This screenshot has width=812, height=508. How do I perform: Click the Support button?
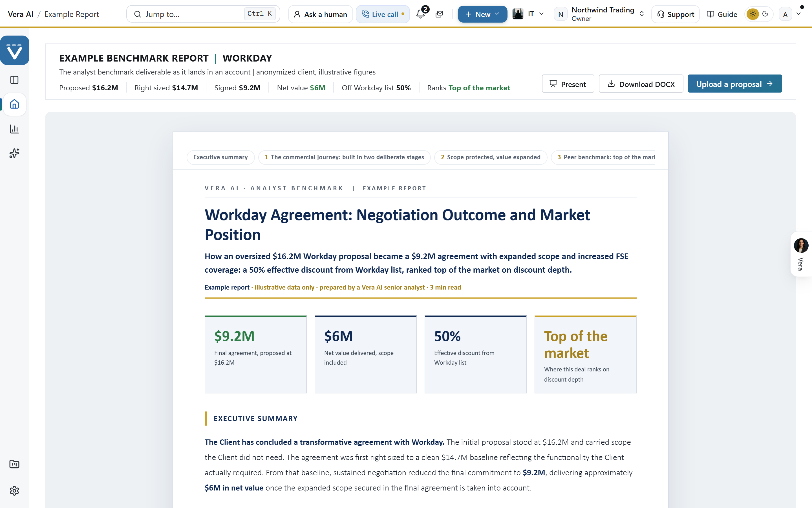point(676,14)
